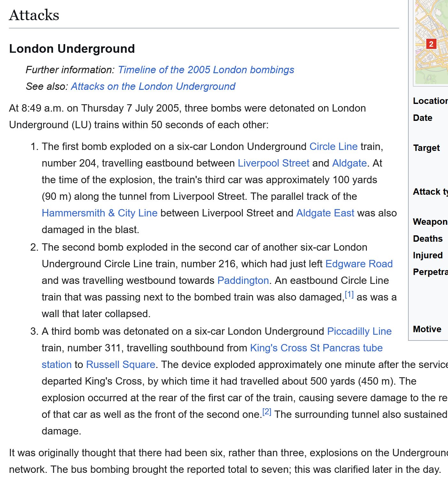This screenshot has width=448, height=477.
Task: Follow the Hammersmith & City Line link
Action: (100, 213)
